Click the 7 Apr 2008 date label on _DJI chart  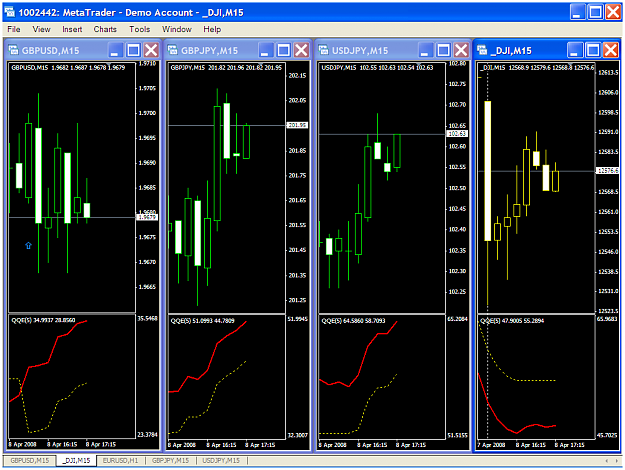[491, 444]
